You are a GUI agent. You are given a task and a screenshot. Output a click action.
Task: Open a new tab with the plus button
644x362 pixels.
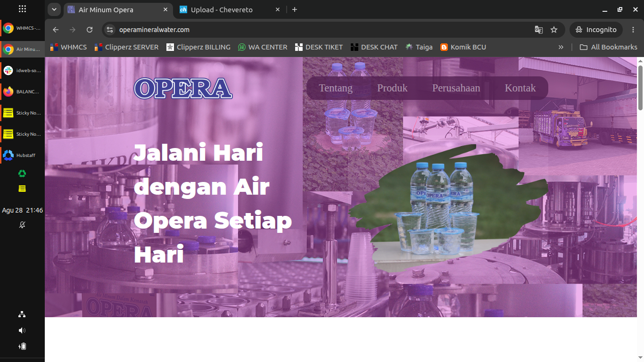(x=295, y=9)
